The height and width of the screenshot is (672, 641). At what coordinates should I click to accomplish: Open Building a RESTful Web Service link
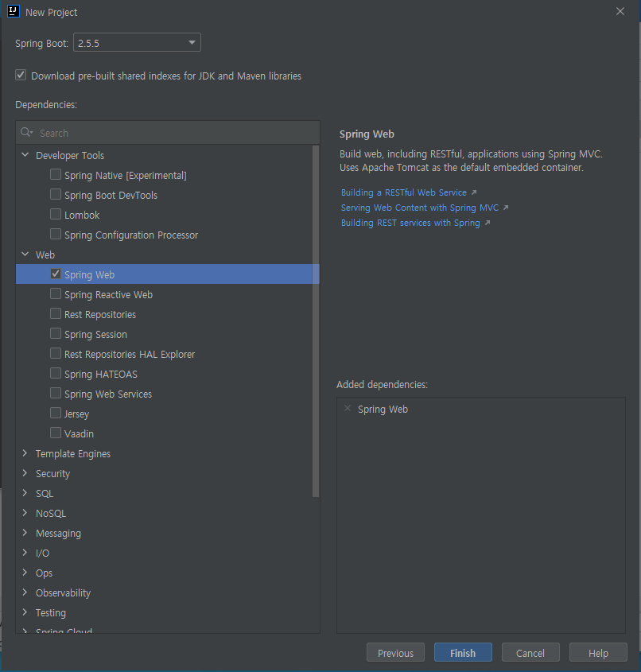(x=404, y=192)
